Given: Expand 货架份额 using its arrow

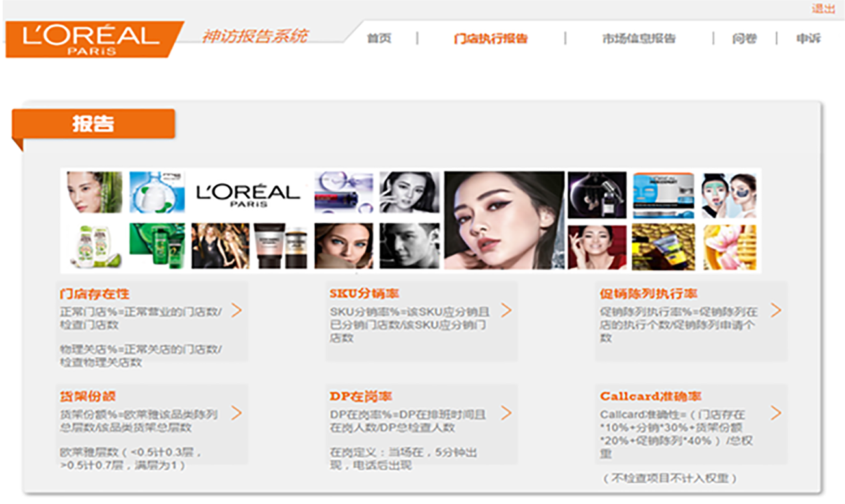Looking at the screenshot, I should point(237,413).
